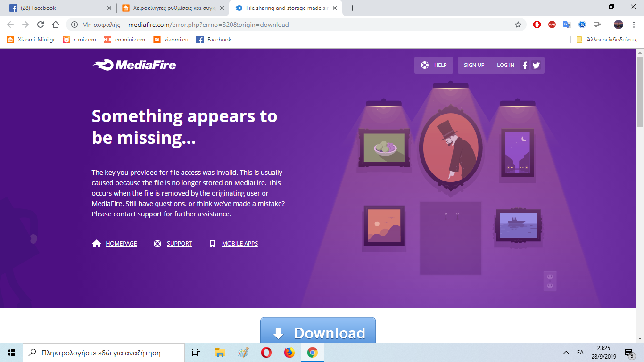Open the c.mi.com bookmark
This screenshot has height=362, width=644.
80,40
